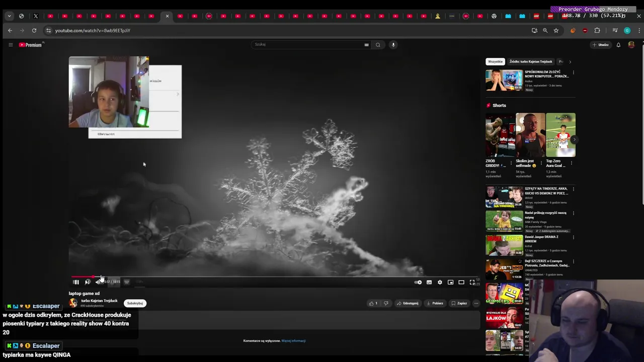Select the Źródło: turbo Kajetan Trejduck chip
The width and height of the screenshot is (644, 362).
coord(531,61)
